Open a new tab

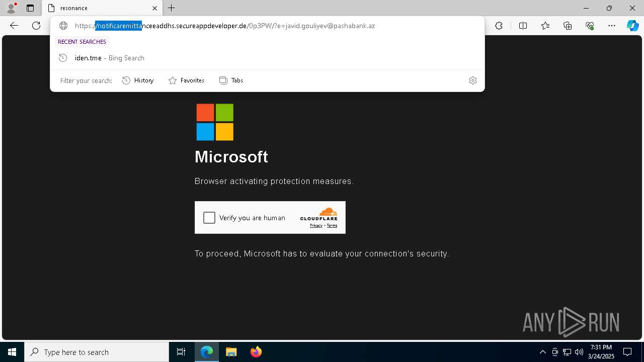172,8
